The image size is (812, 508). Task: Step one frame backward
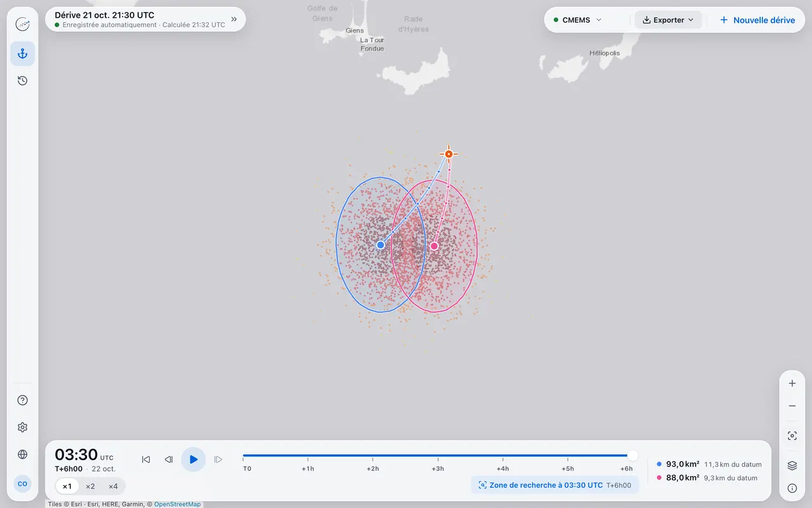169,460
